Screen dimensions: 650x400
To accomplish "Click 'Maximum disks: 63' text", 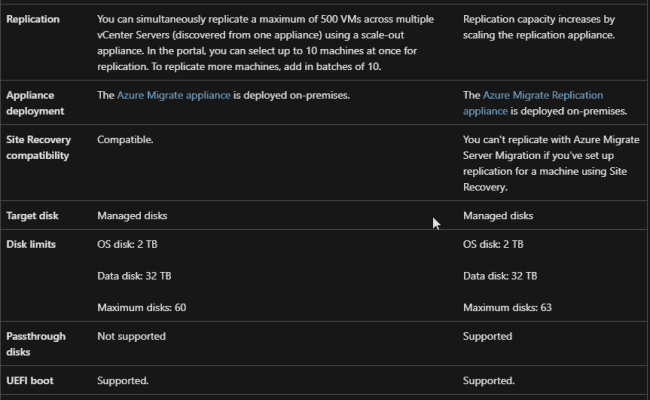I will [507, 307].
